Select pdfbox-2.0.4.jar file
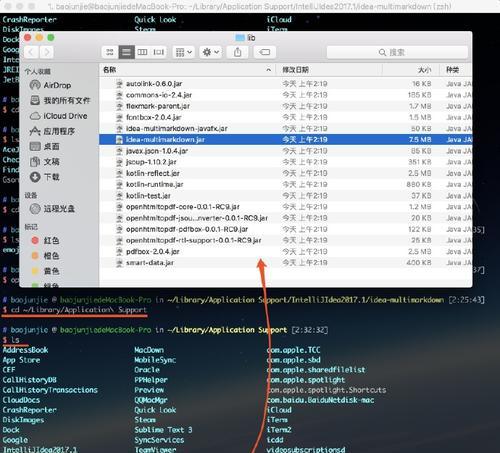This screenshot has width=500, height=453. coord(285,252)
